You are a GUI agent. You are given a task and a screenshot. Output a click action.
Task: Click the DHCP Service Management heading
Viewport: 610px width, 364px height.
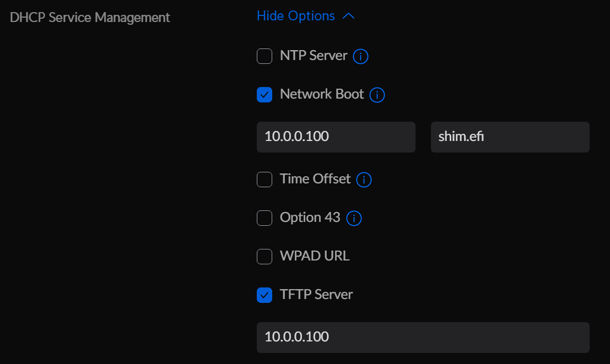[x=90, y=18]
